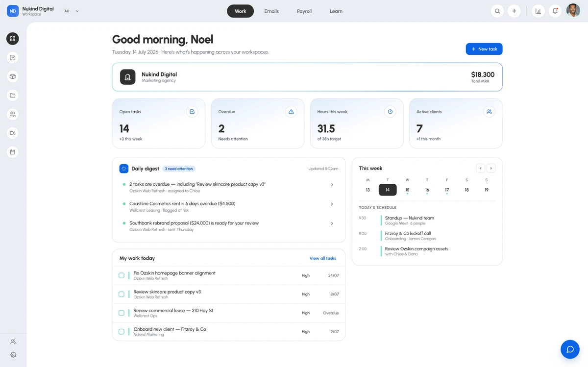588x367 pixels.
Task: Click the 24/07 due date
Action: click(334, 275)
